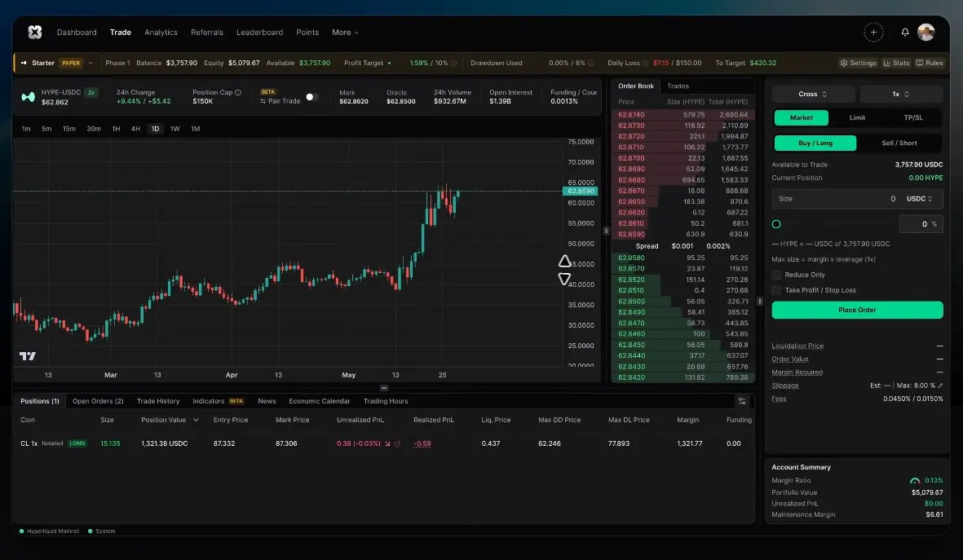Open the 1x leverage dropdown
Viewport: 963px width, 560px height.
click(x=901, y=94)
